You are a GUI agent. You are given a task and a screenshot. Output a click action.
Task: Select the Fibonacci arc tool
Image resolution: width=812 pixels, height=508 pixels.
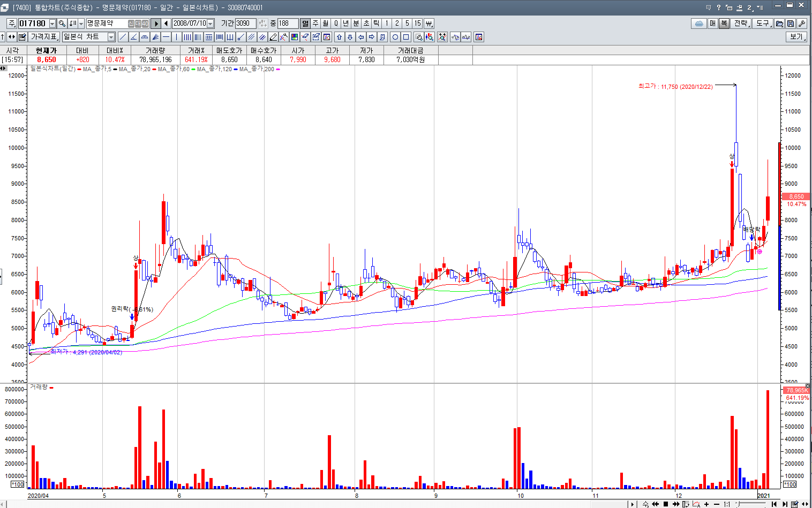144,37
